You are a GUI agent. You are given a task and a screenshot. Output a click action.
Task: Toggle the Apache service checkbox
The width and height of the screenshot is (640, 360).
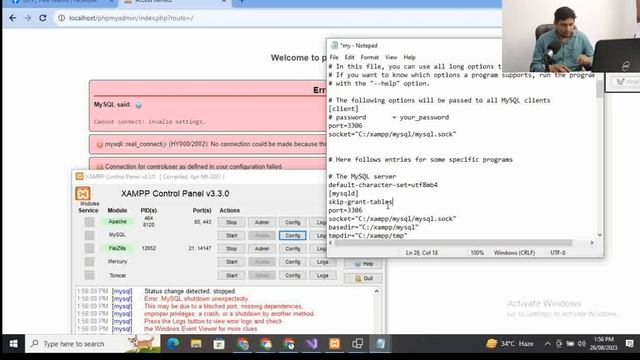point(89,222)
